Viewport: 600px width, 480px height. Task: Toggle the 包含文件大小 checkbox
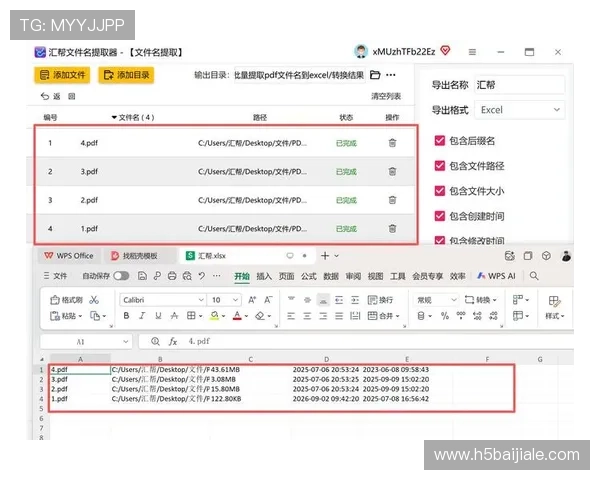point(440,191)
